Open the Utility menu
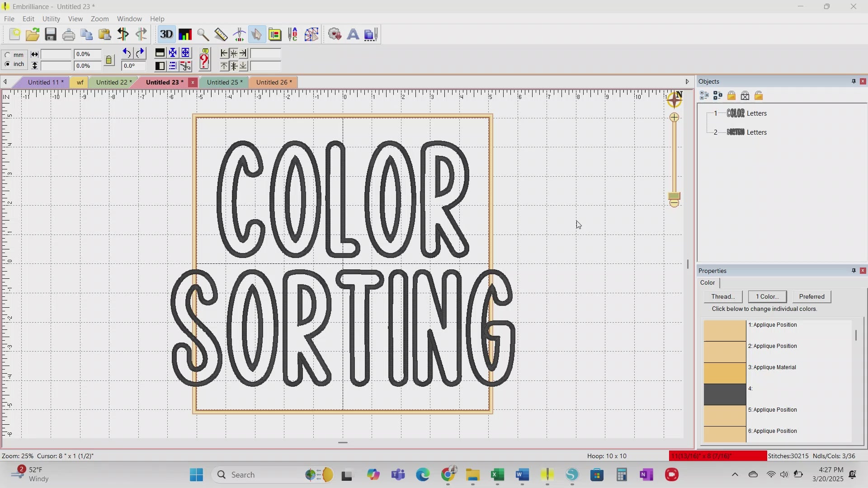Viewport: 868px width, 488px height. point(51,19)
